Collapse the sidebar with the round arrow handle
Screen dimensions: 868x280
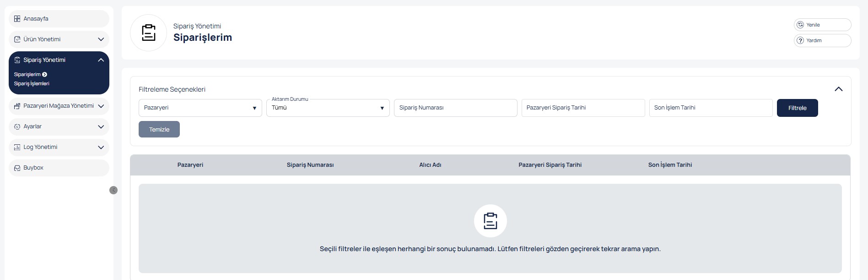tap(113, 190)
